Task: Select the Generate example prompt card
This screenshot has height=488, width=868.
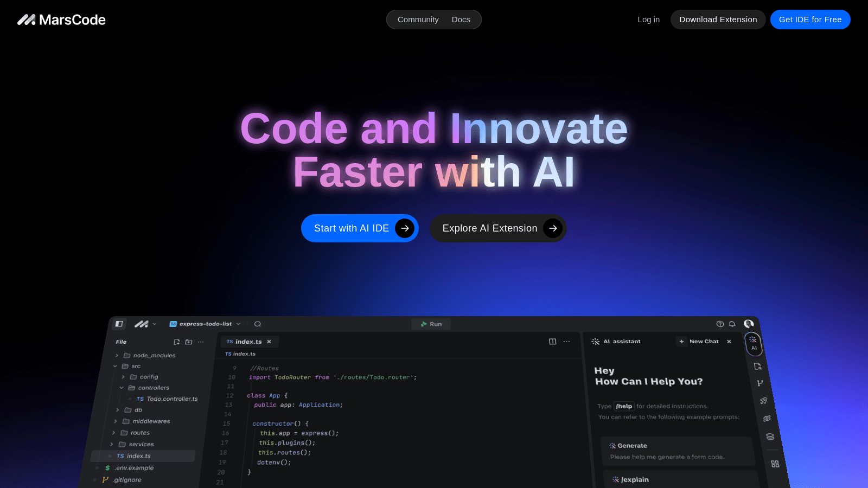Action: (678, 451)
